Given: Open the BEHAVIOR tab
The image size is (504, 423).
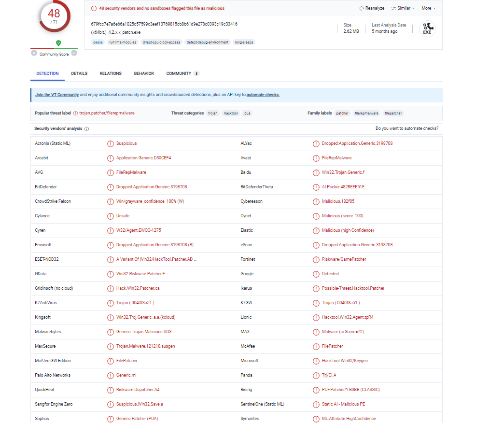Looking at the screenshot, I should (x=144, y=73).
